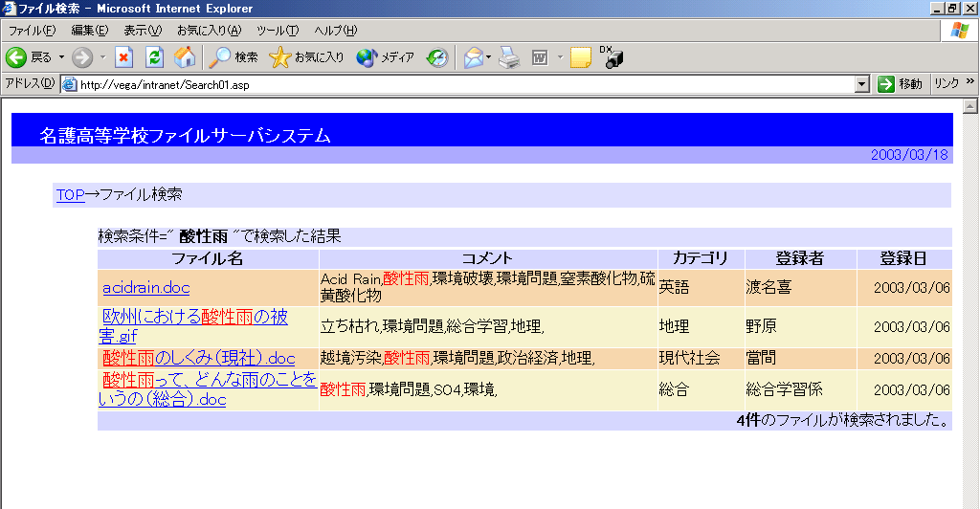Refresh the page with green arrows icon

pos(154,57)
